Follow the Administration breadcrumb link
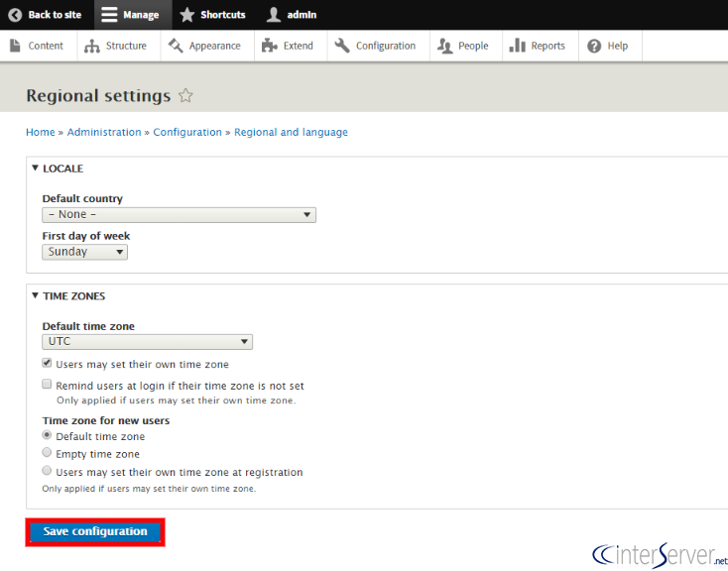The height and width of the screenshot is (571, 728). tap(104, 132)
